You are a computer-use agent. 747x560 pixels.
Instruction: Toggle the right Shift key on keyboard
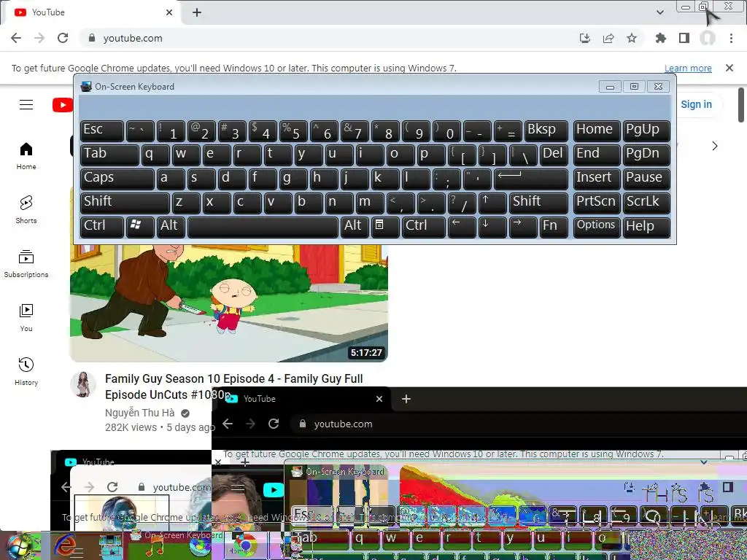pyautogui.click(x=538, y=203)
